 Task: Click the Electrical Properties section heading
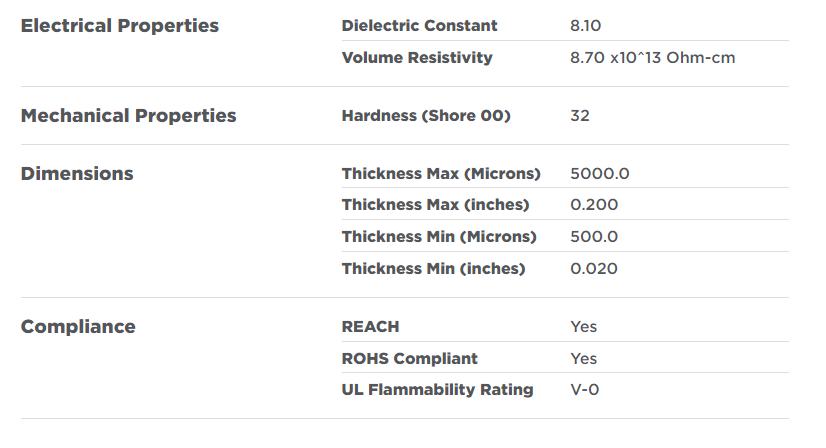pos(120,26)
